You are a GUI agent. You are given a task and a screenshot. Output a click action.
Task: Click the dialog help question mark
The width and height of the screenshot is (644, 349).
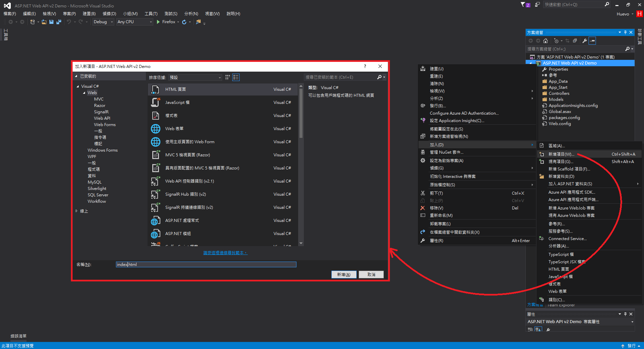[365, 66]
